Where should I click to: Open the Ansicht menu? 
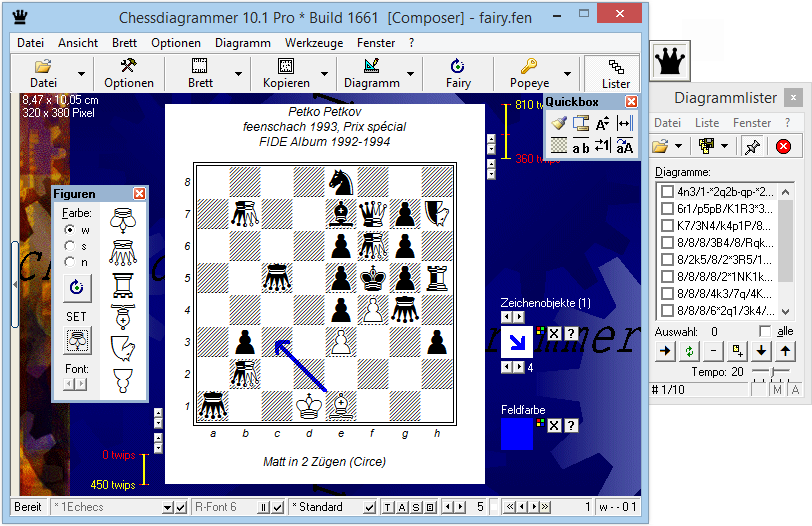point(78,43)
